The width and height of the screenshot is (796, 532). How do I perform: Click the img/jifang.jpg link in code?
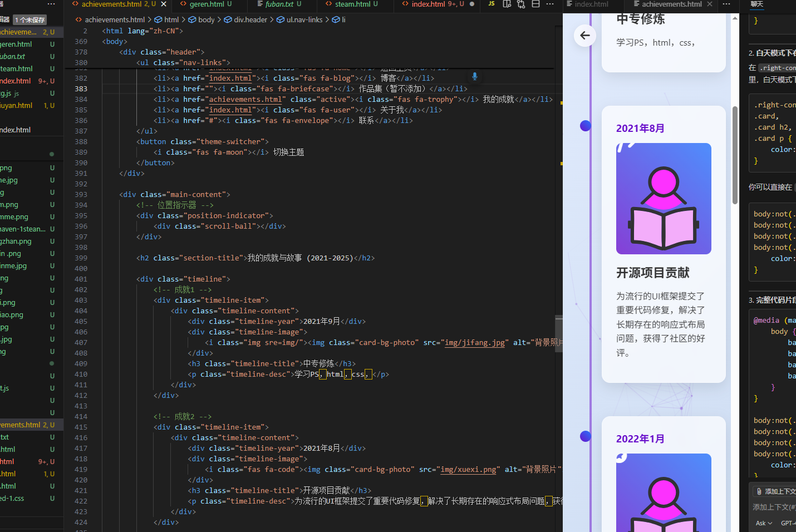475,342
